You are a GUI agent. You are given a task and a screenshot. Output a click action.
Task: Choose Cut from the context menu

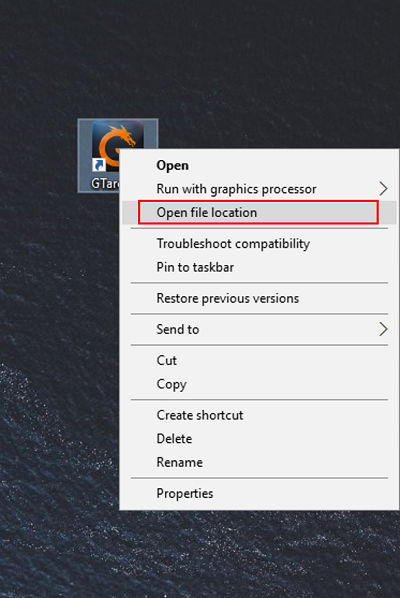click(167, 360)
